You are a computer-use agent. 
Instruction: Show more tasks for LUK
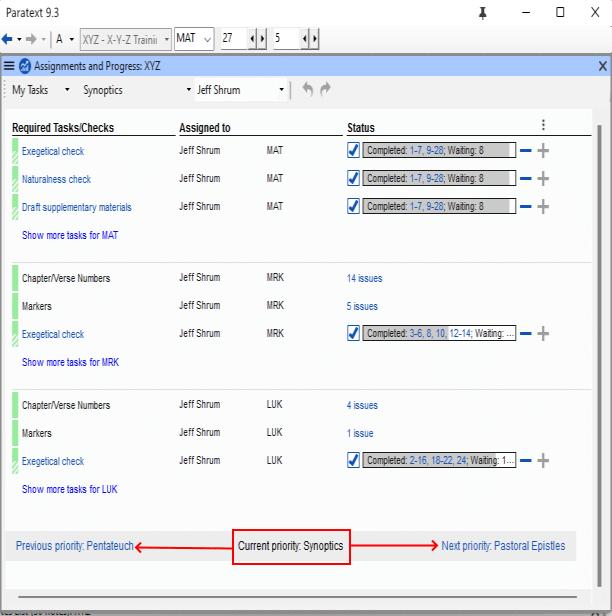pyautogui.click(x=70, y=489)
